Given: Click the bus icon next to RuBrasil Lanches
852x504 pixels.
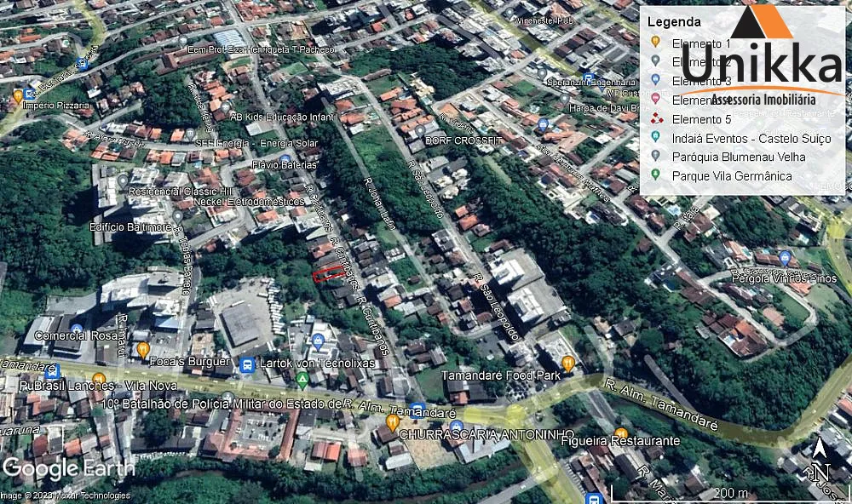Looking at the screenshot, I should point(52,372).
